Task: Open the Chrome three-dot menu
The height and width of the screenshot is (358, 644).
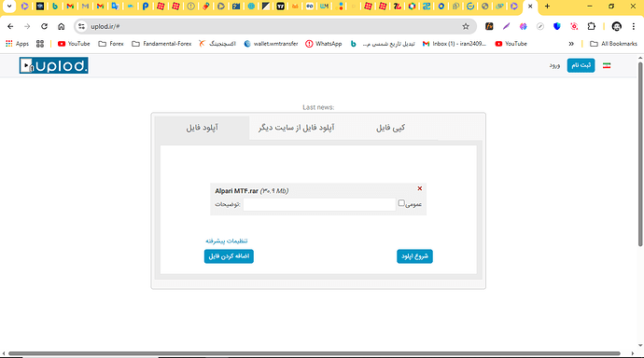Action: click(x=634, y=26)
